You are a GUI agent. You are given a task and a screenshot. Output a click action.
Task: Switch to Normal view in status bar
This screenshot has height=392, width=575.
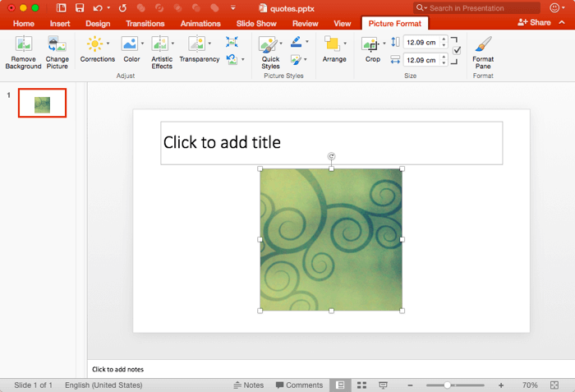coord(340,385)
